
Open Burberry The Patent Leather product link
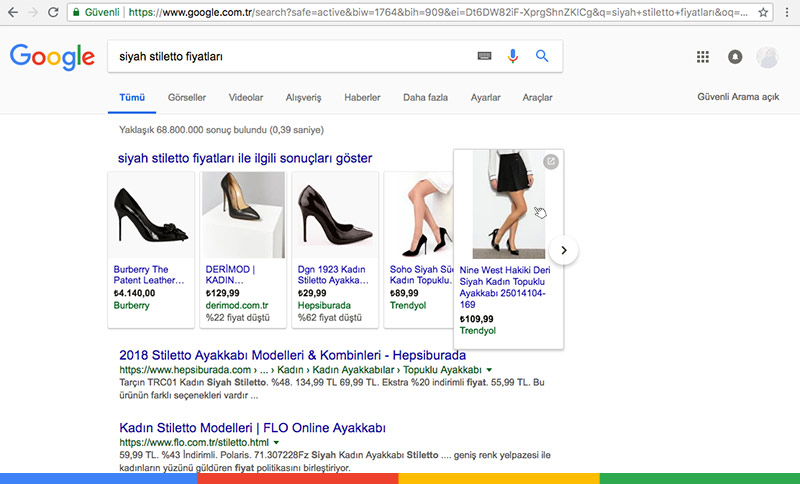(148, 274)
